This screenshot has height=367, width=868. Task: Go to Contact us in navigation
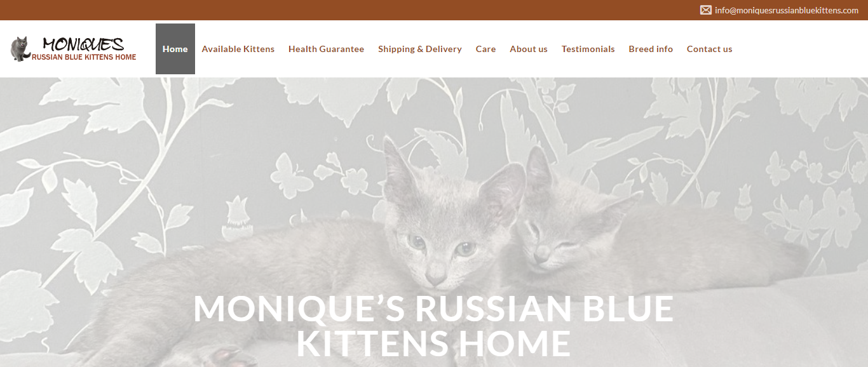710,49
